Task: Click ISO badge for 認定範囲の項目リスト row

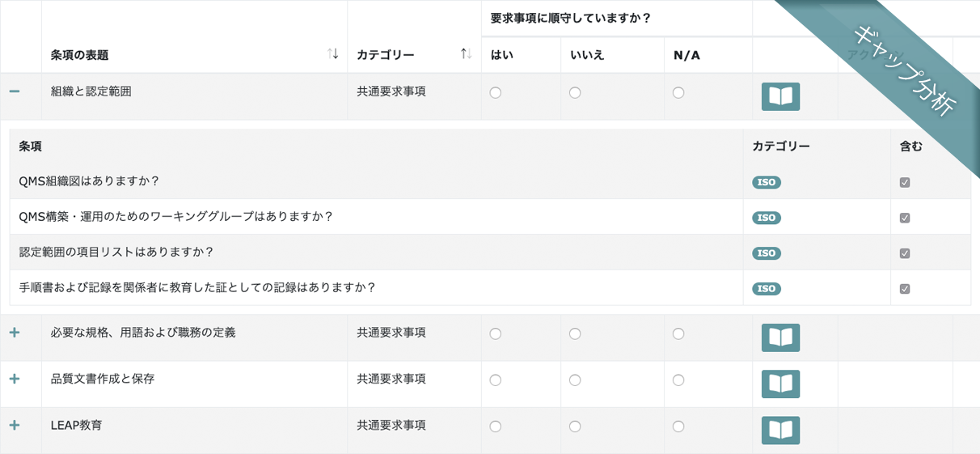Action: click(x=766, y=253)
